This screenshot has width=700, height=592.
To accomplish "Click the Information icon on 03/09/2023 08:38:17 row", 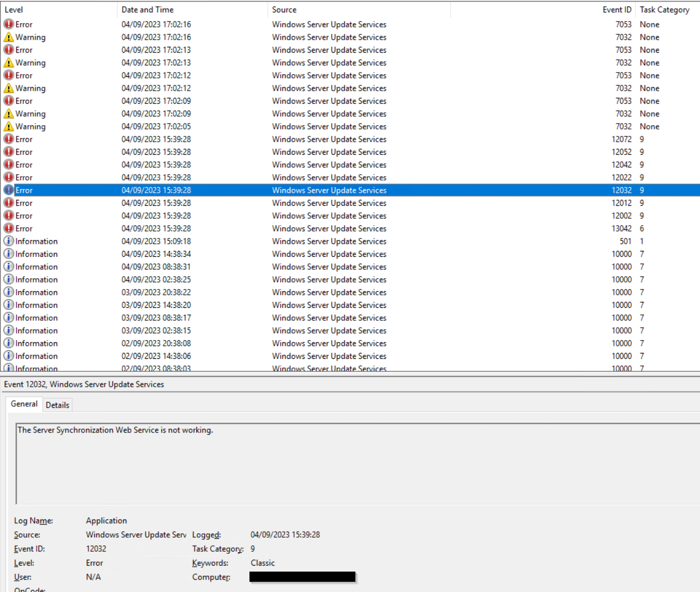I will 9,318.
